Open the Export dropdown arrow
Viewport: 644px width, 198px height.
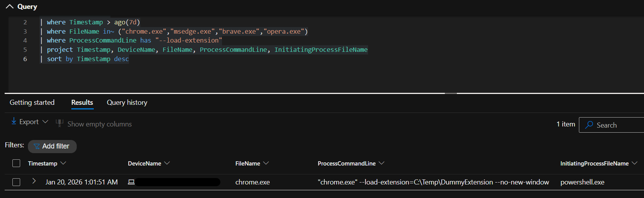coord(45,121)
